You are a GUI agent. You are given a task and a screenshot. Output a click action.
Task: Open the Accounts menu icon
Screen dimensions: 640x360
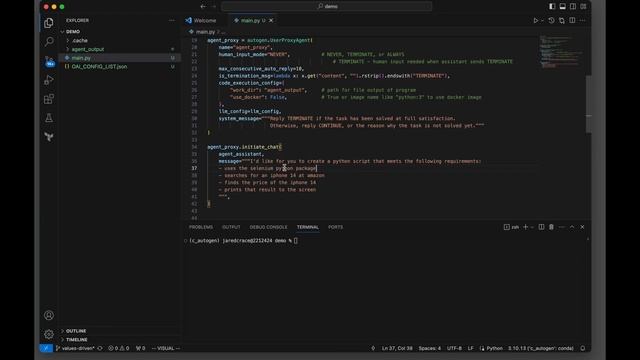(49, 315)
